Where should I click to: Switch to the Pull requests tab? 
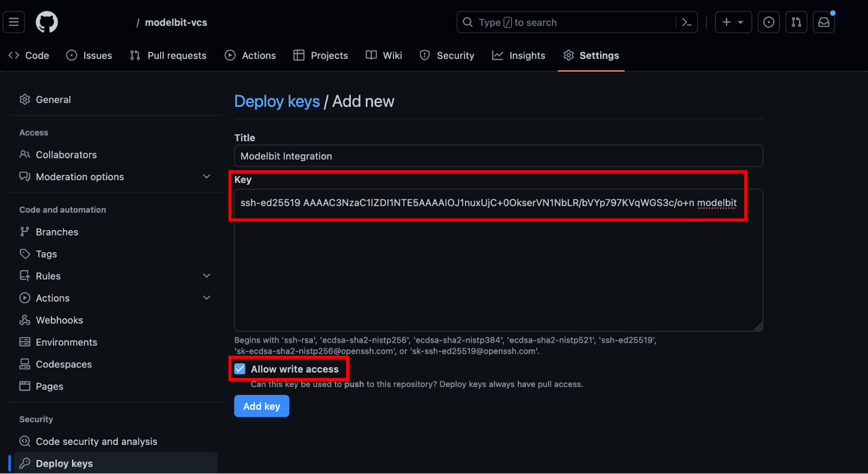[x=168, y=55]
